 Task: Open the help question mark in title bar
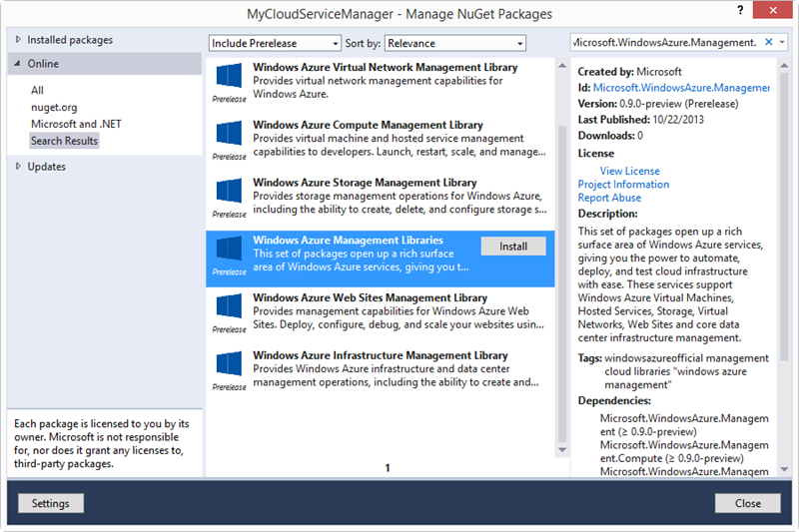pyautogui.click(x=740, y=10)
